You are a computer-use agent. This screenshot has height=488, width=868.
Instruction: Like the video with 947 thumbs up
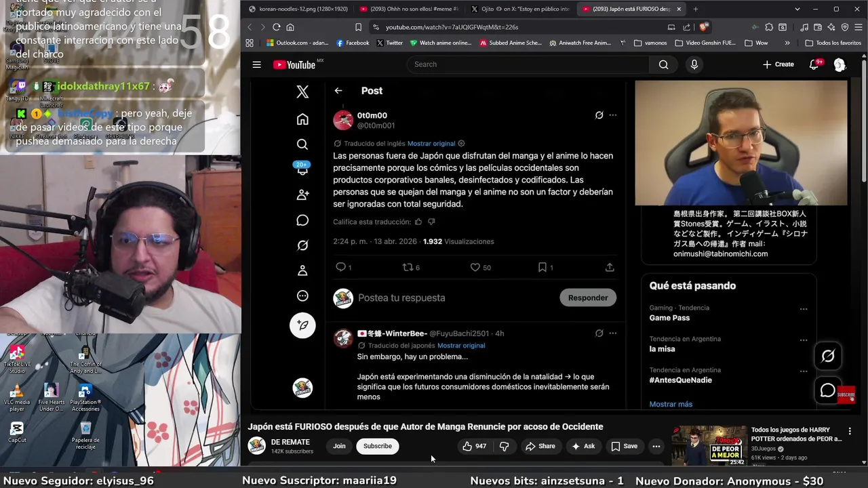pyautogui.click(x=475, y=446)
